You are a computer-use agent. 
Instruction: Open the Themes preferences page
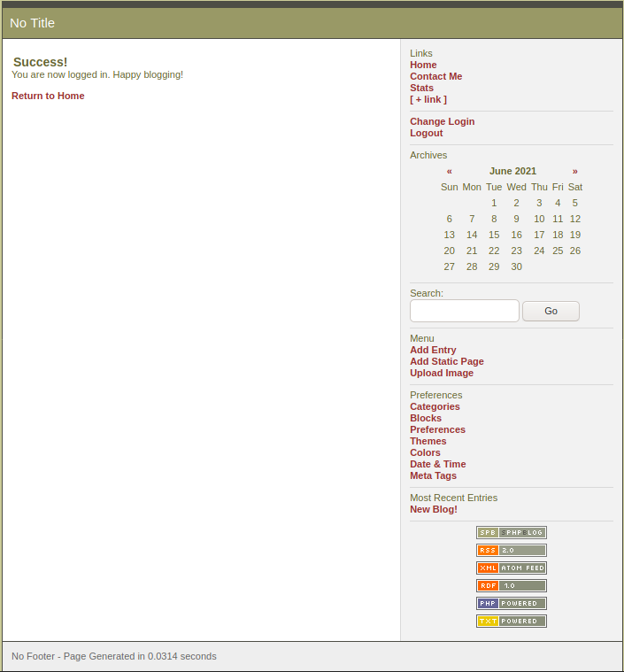428,441
